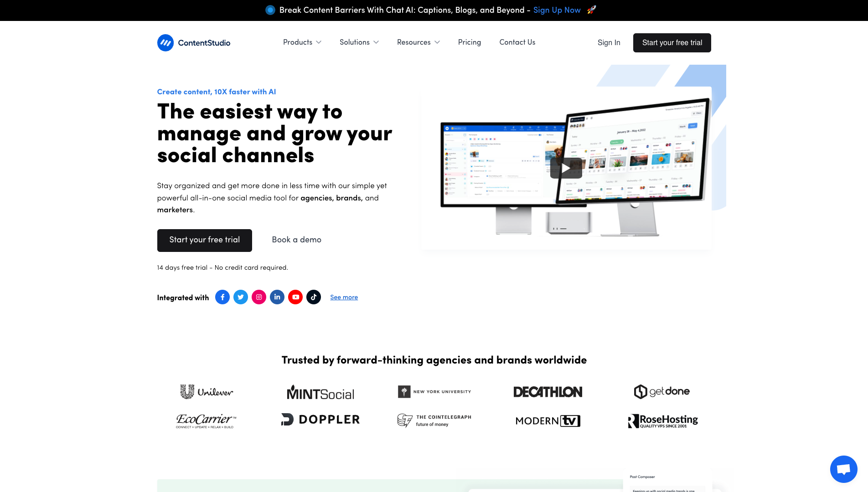This screenshot has width=868, height=492.
Task: Open the Twitter integration icon
Action: coord(241,297)
